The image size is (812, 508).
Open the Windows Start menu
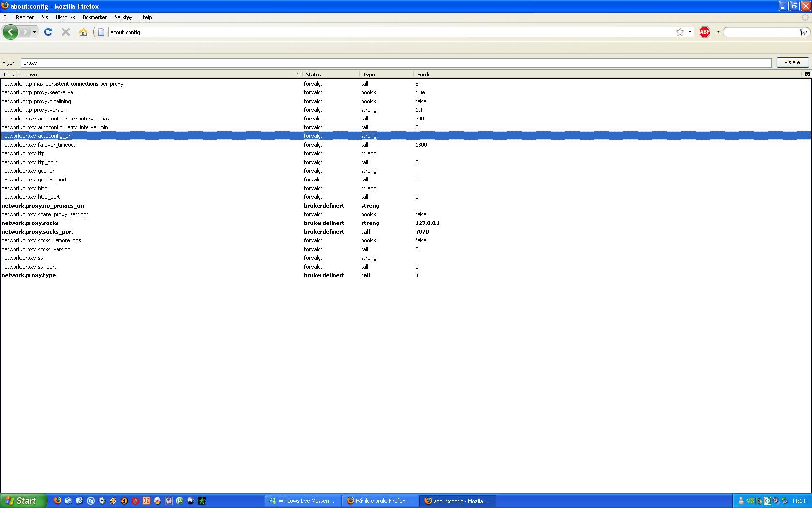coord(23,501)
